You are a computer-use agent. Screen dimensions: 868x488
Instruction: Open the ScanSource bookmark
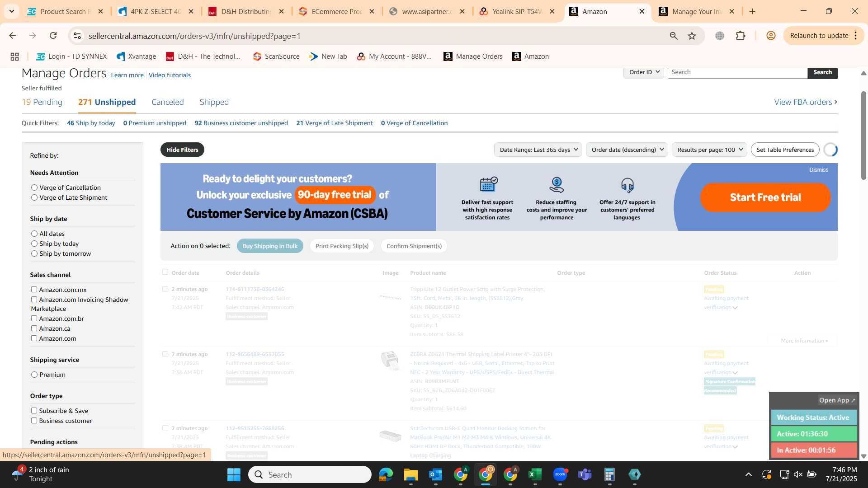point(276,56)
